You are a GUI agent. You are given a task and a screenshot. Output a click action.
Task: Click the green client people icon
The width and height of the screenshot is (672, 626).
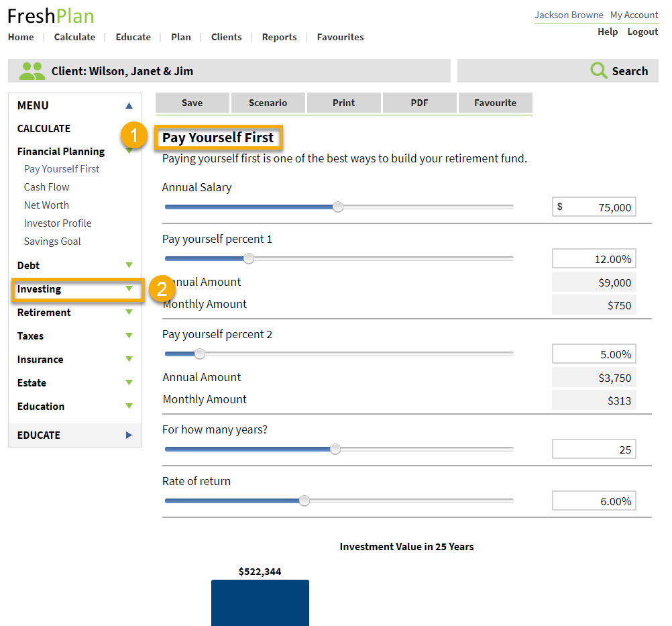coord(32,70)
